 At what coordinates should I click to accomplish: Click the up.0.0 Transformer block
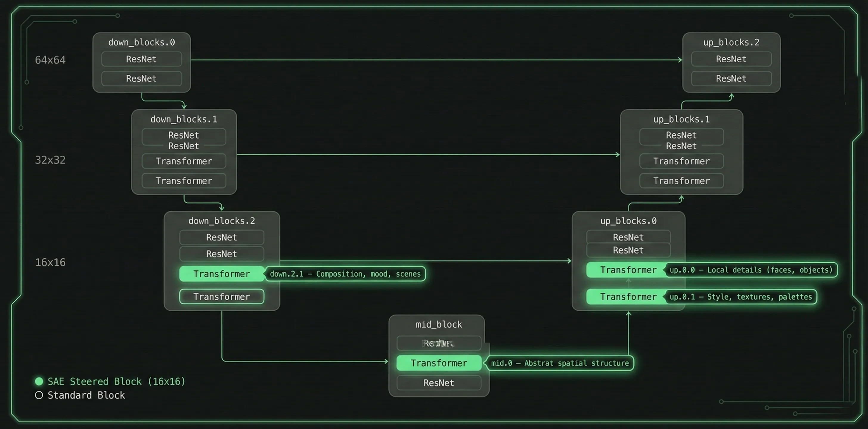628,270
